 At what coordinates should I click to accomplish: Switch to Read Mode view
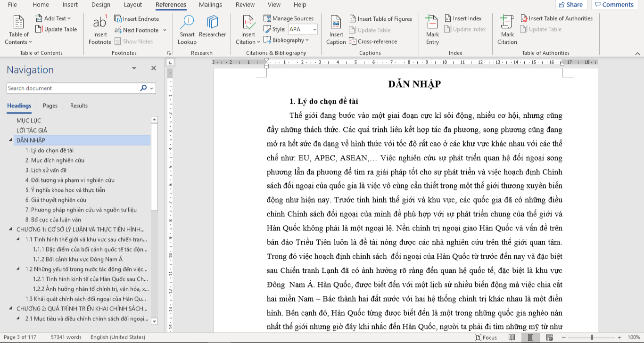pos(512,337)
